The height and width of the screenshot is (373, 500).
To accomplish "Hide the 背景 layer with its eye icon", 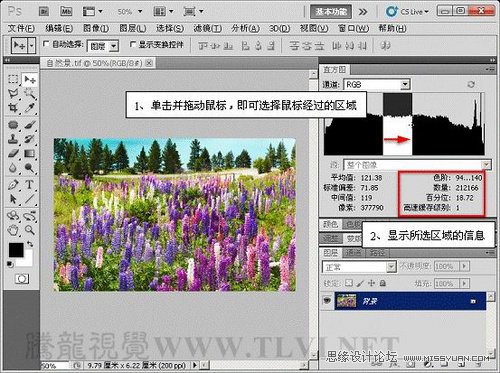I will (x=327, y=301).
